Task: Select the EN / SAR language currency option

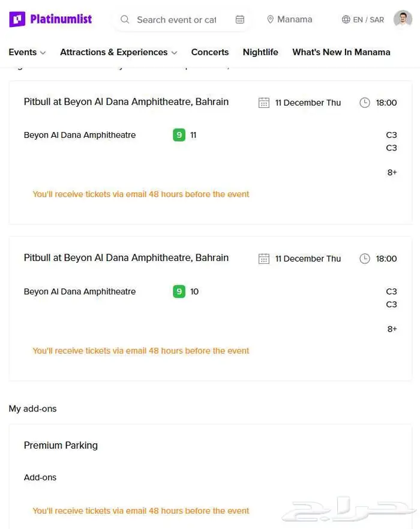Action: [368, 20]
